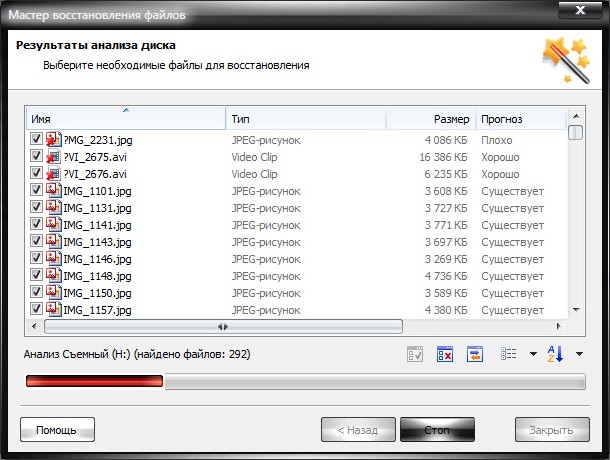The height and width of the screenshot is (460, 610).
Task: Click the Video Clip type of ?VI_2676.avi
Action: coord(254,174)
